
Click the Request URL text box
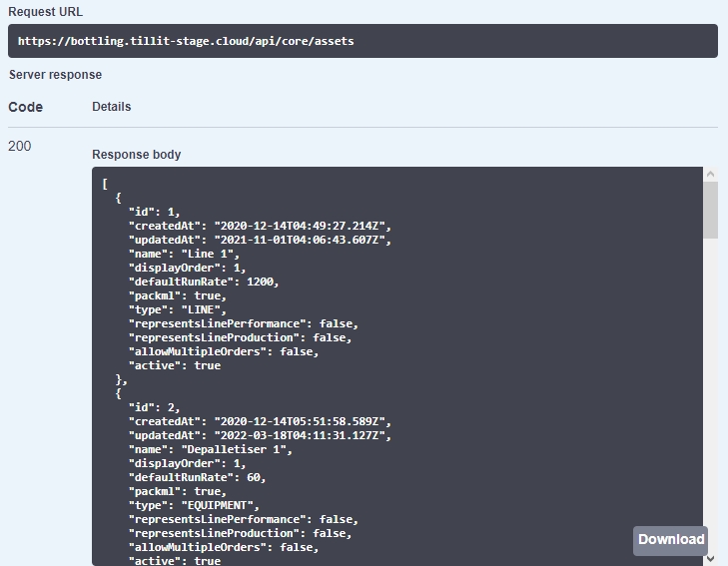pos(363,41)
